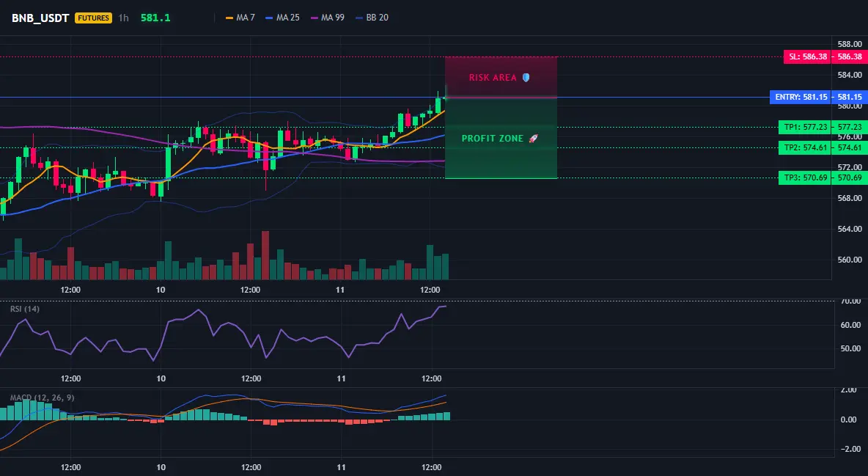The width and height of the screenshot is (868, 476).
Task: Click the TP3: 570.69 target label
Action: pos(806,178)
